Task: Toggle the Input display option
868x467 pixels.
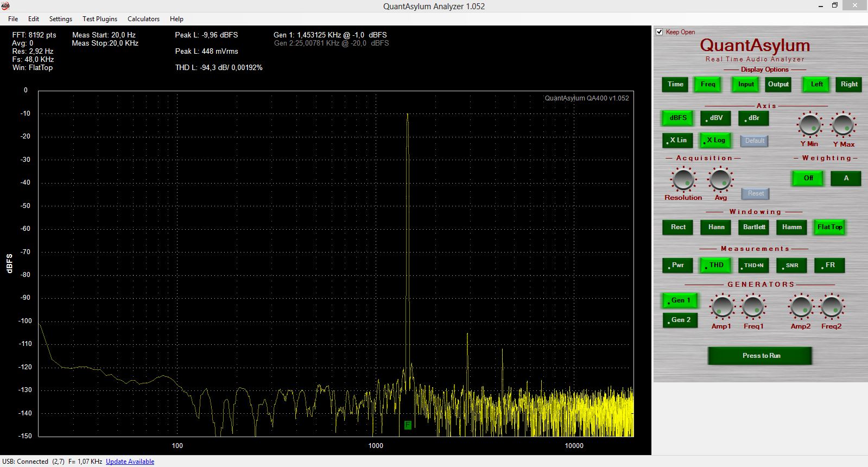Action: (x=746, y=84)
